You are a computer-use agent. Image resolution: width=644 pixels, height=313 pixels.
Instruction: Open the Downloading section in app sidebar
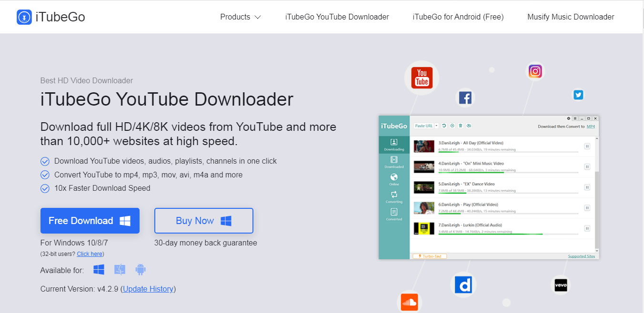click(394, 145)
